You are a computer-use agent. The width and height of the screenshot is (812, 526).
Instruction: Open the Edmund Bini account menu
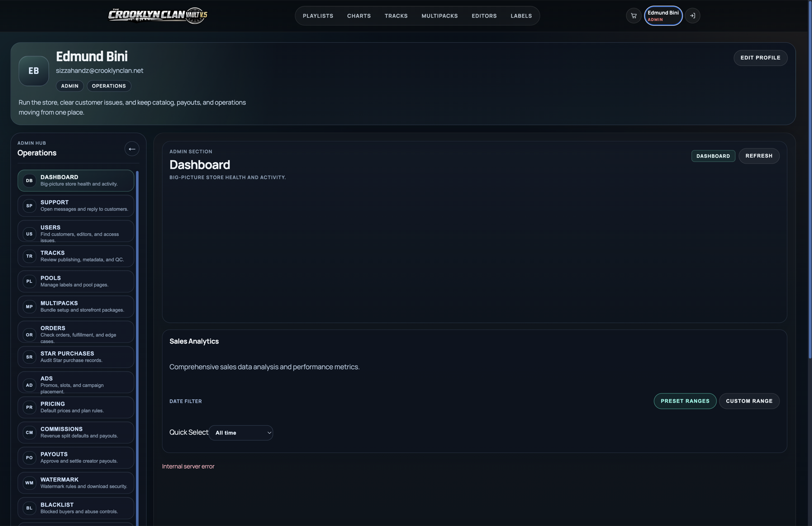(x=663, y=15)
